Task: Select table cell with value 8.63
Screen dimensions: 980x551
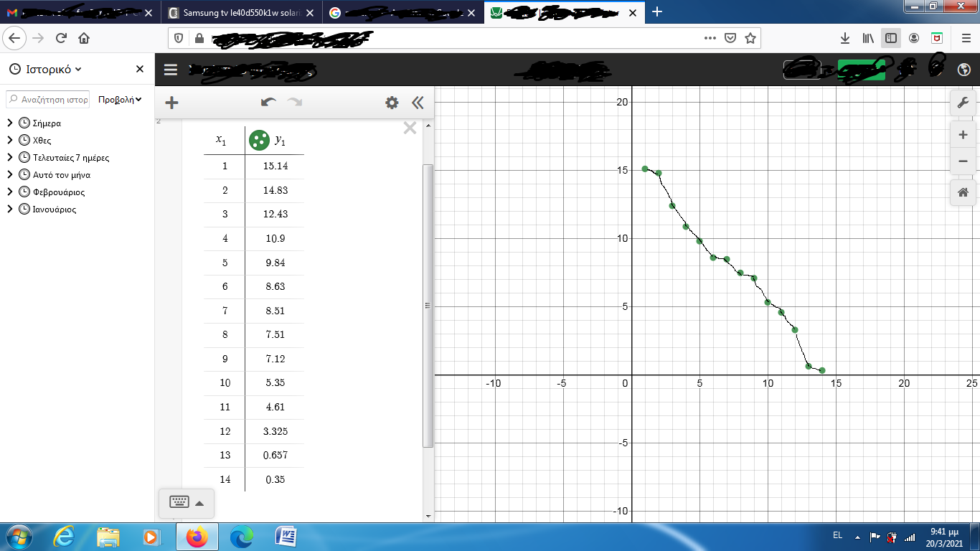Action: [275, 287]
